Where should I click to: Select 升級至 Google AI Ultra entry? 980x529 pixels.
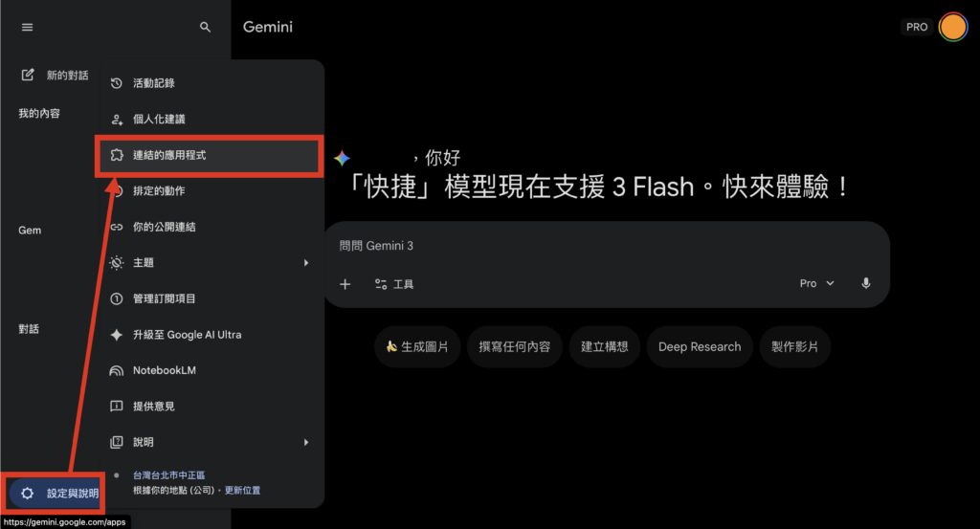pos(210,335)
